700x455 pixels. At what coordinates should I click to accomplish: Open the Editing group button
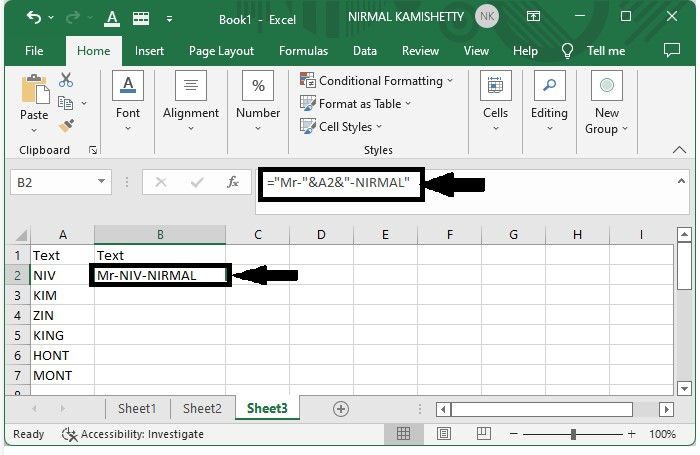[550, 102]
